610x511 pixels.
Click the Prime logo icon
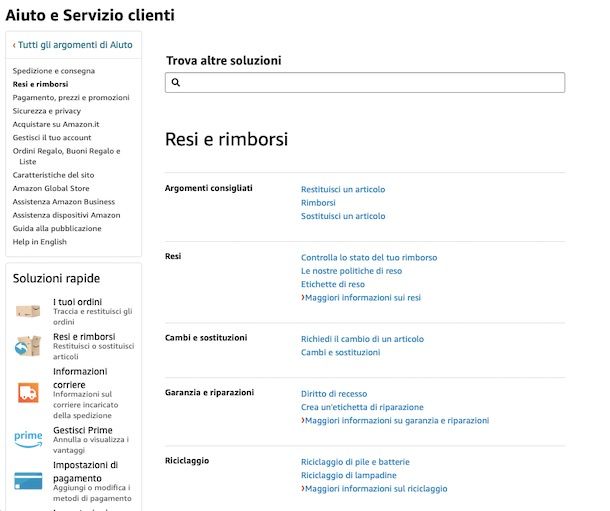click(x=28, y=439)
